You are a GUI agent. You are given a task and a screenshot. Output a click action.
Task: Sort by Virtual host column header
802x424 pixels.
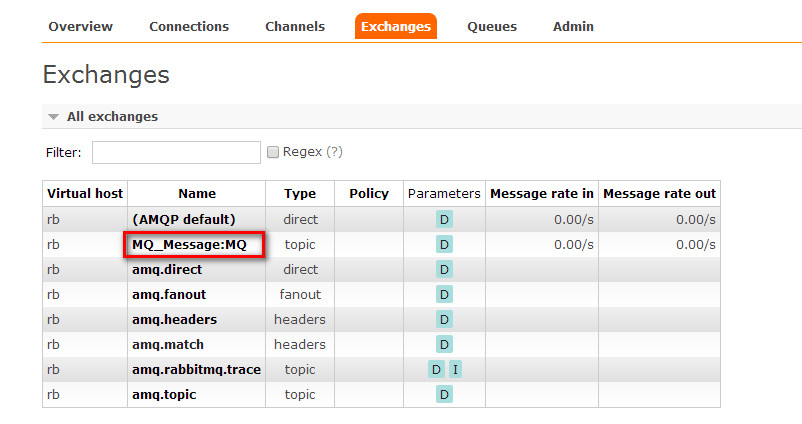[x=85, y=194]
